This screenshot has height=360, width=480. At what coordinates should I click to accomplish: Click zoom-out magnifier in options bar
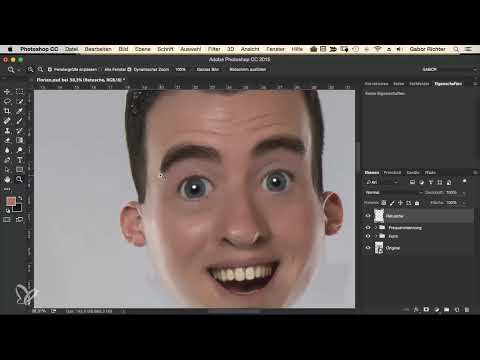pyautogui.click(x=40, y=69)
